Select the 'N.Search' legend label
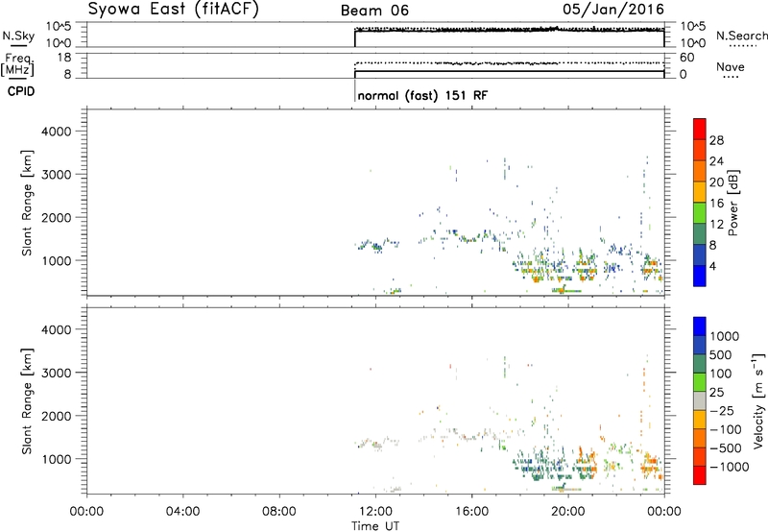 click(742, 36)
